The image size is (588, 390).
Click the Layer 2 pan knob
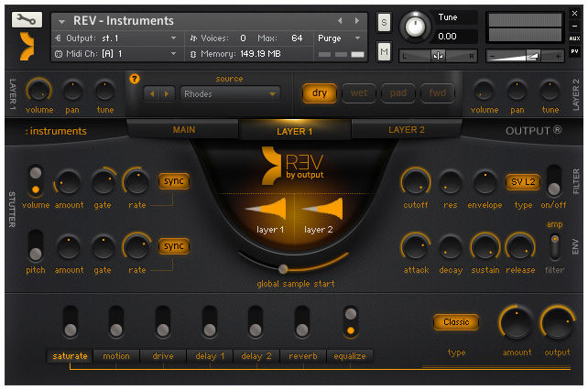[517, 92]
